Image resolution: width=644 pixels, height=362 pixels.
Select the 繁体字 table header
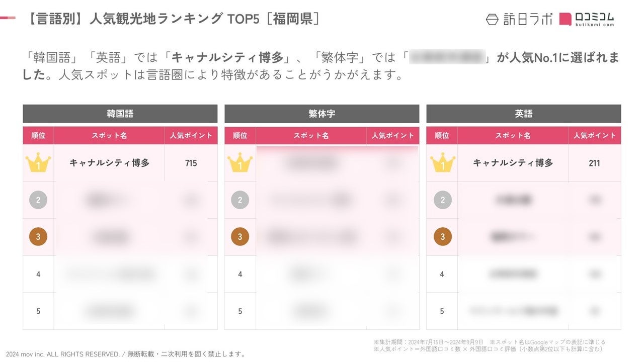pos(321,114)
